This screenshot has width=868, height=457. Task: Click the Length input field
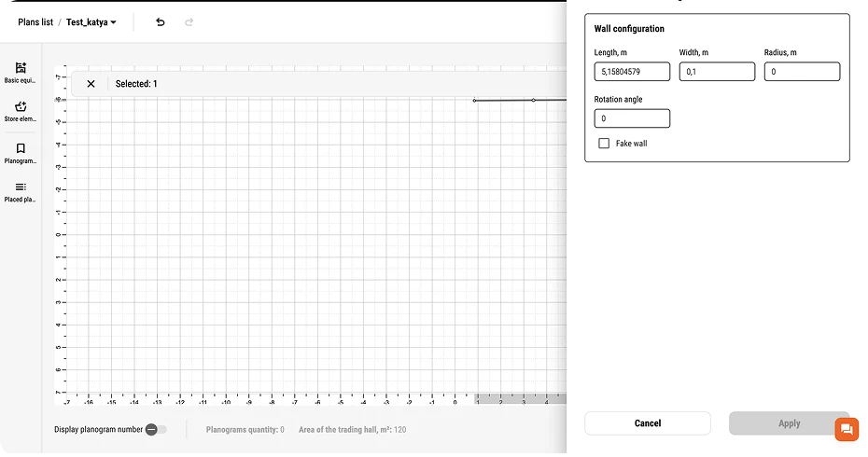pos(632,72)
